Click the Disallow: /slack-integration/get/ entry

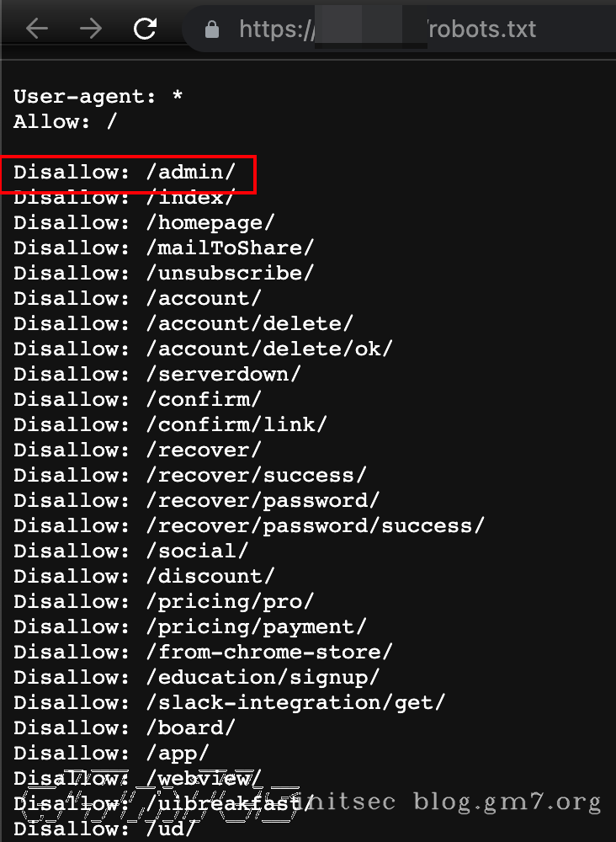click(229, 703)
